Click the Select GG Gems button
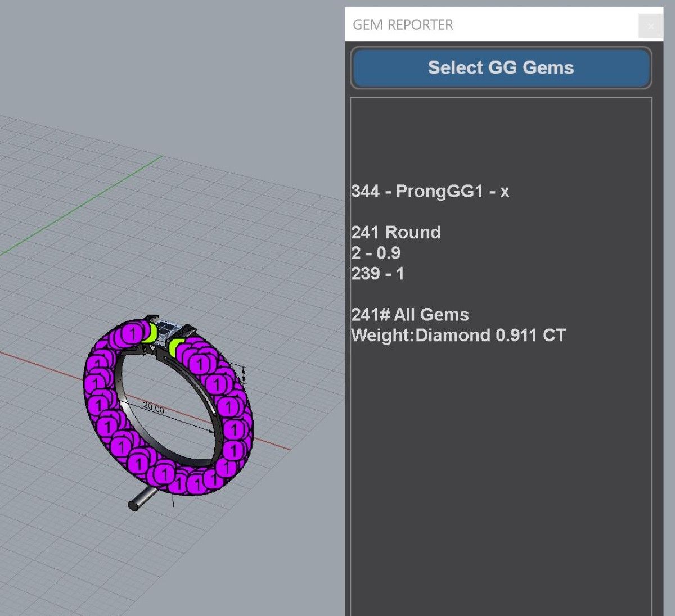 point(501,68)
